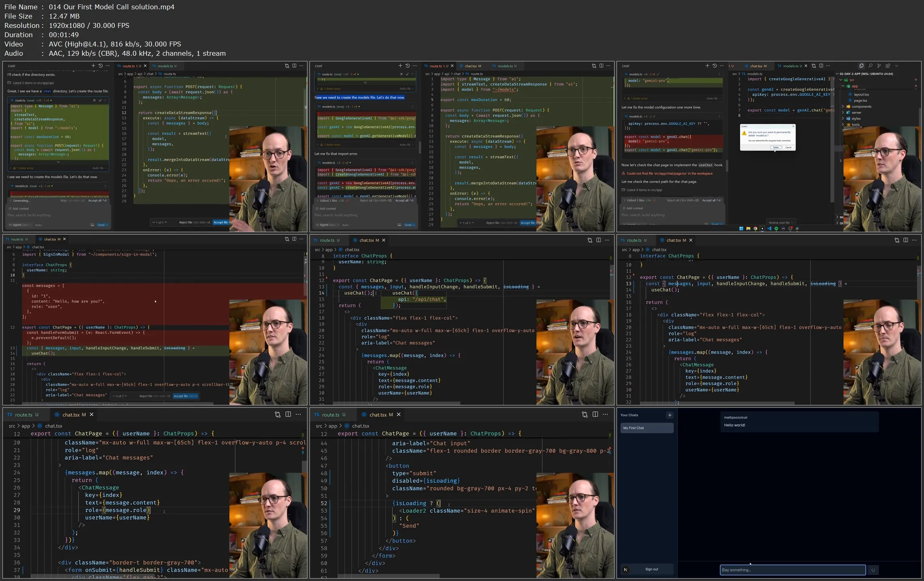Screen dimensions: 924x581
Task: Click Review next file under the delete dialog
Action: click(780, 222)
